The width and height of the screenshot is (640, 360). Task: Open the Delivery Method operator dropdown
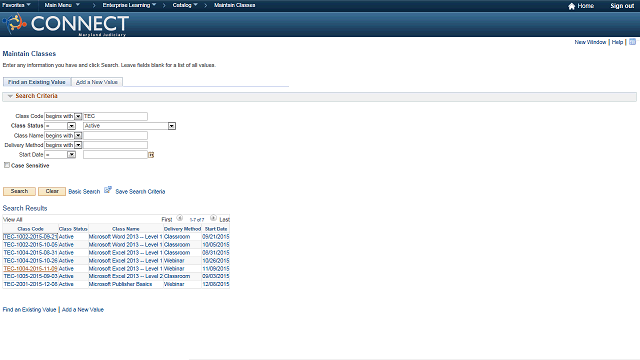tap(78, 145)
